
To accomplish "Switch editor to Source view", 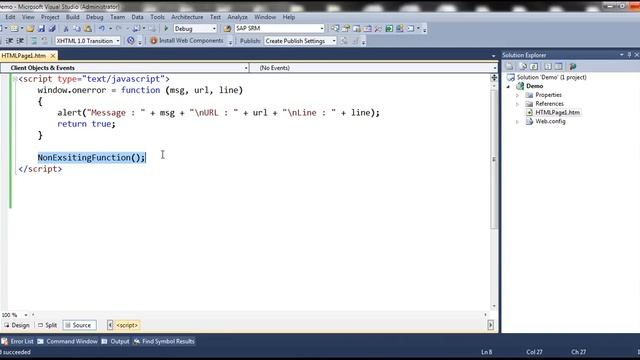I will coord(79,325).
